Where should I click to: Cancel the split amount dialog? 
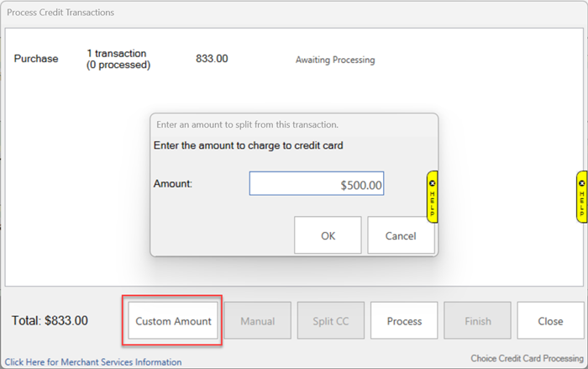tap(401, 235)
